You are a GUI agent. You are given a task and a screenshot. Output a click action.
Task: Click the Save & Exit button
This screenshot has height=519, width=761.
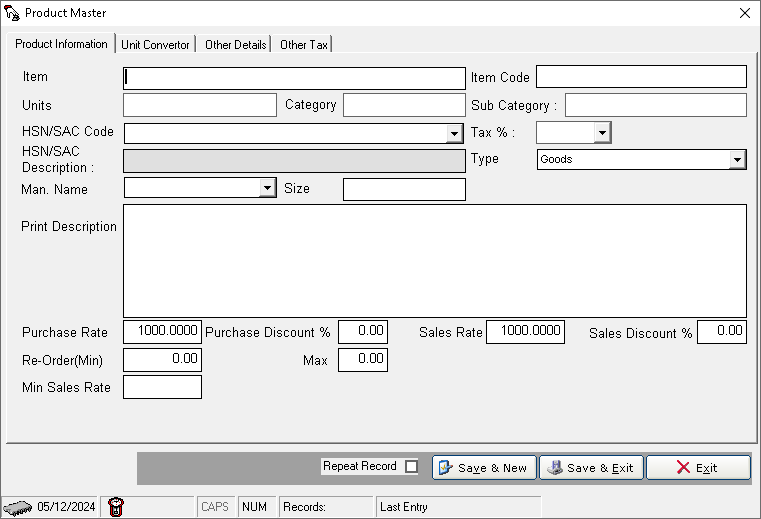point(592,468)
